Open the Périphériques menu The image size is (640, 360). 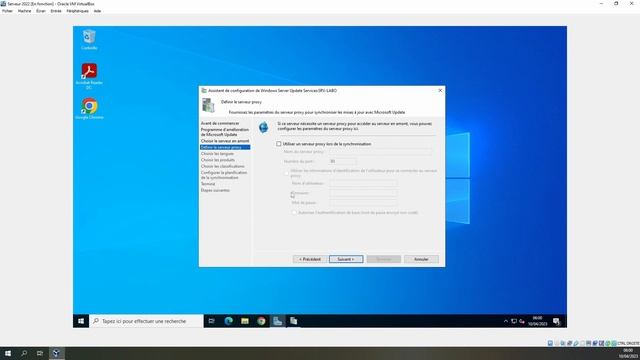[78, 11]
